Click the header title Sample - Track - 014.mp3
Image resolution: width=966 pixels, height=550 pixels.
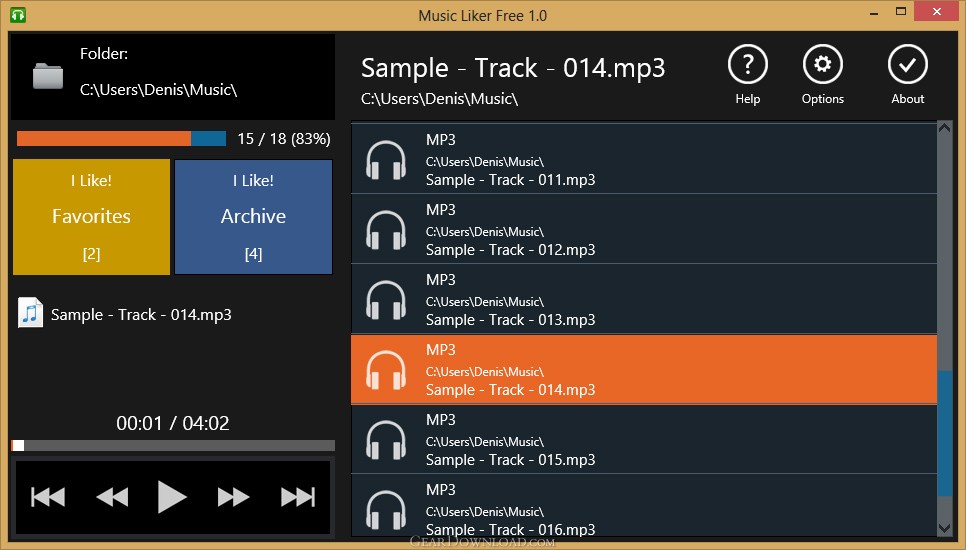click(x=513, y=68)
